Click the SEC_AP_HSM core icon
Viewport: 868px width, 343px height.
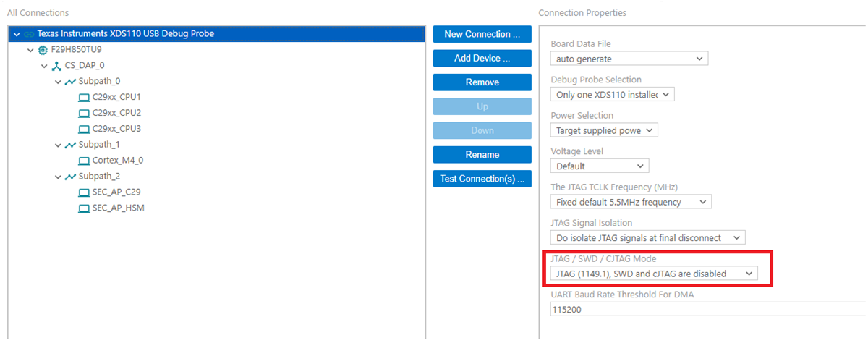(84, 208)
